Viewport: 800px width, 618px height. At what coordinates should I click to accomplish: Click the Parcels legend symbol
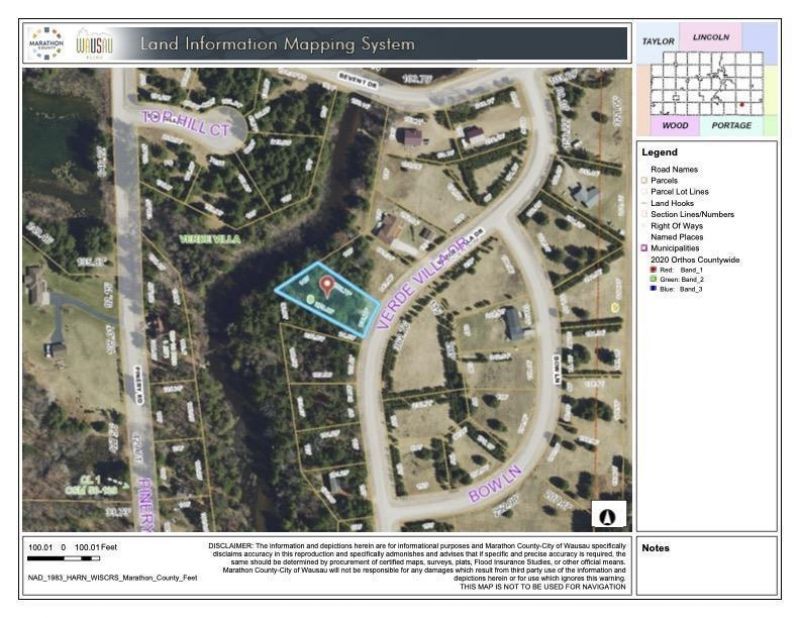coord(644,181)
